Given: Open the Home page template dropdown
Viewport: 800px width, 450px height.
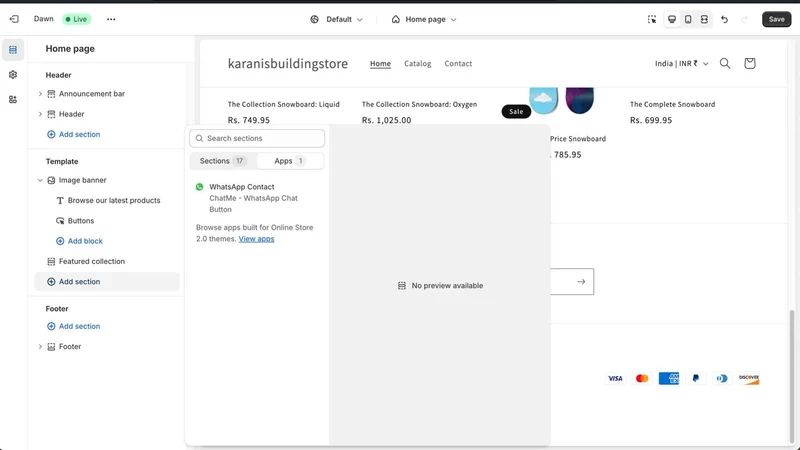Looking at the screenshot, I should click(x=424, y=19).
